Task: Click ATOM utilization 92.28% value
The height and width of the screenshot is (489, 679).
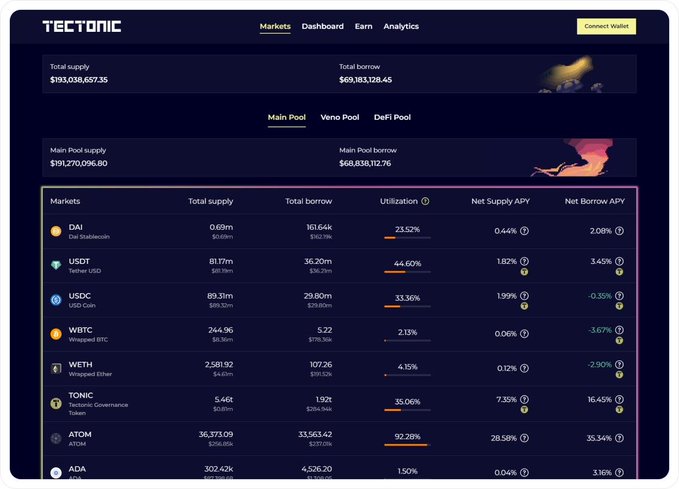Action: tap(407, 436)
